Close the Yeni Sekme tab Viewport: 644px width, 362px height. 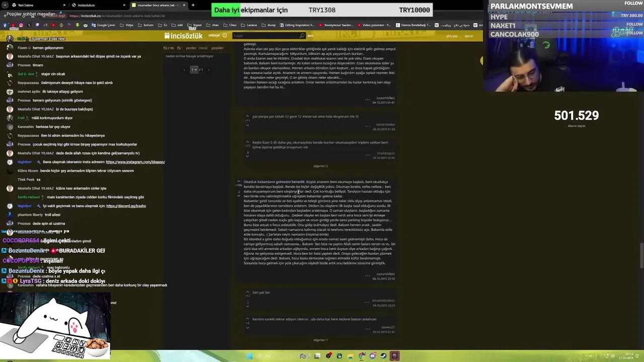click(64, 5)
